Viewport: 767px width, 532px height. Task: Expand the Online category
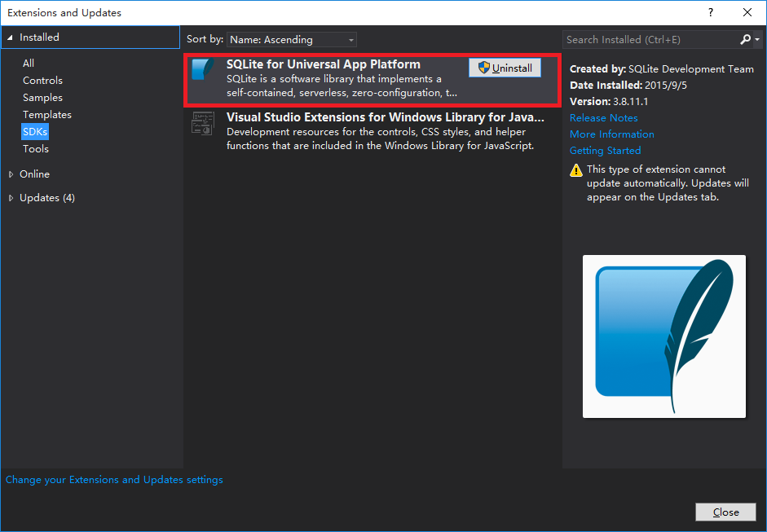coord(11,174)
